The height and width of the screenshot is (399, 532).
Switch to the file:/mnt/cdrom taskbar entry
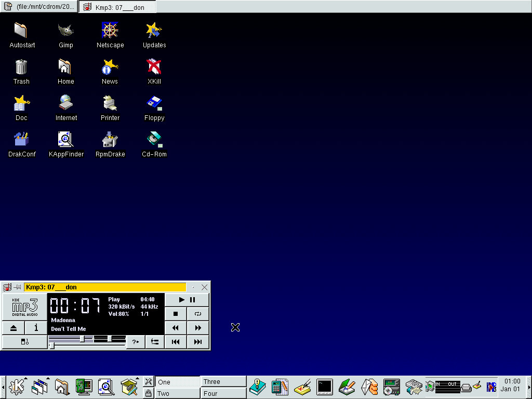[x=39, y=7]
